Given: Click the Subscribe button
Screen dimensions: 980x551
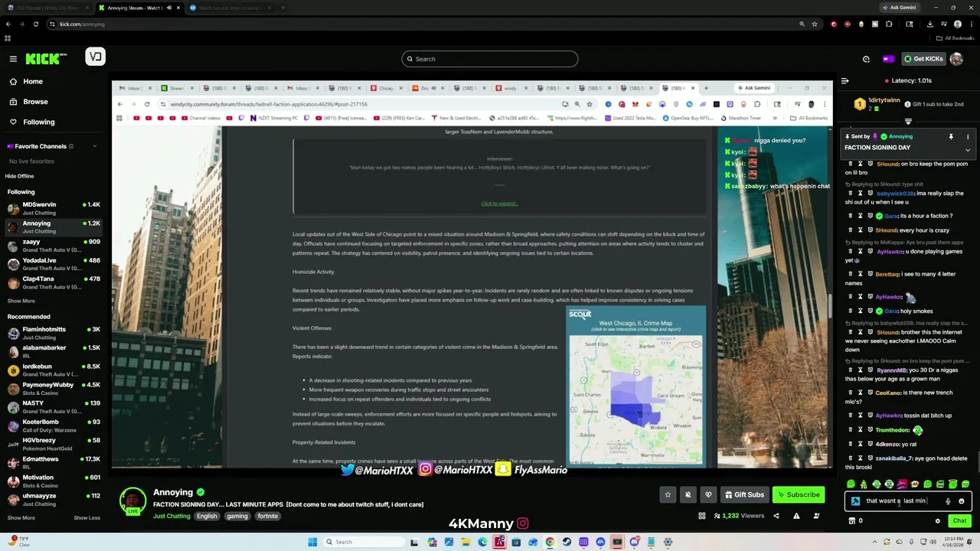Looking at the screenshot, I should click(799, 494).
